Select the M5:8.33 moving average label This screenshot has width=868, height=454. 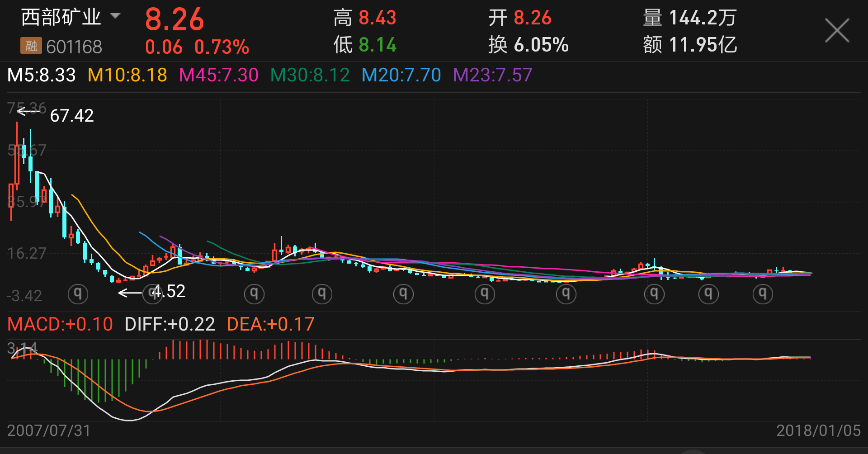click(x=42, y=75)
